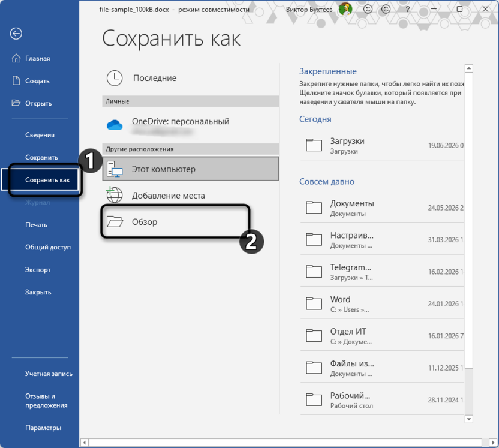This screenshot has width=499, height=448.
Task: Click the clock icon for Последние
Action: click(114, 78)
